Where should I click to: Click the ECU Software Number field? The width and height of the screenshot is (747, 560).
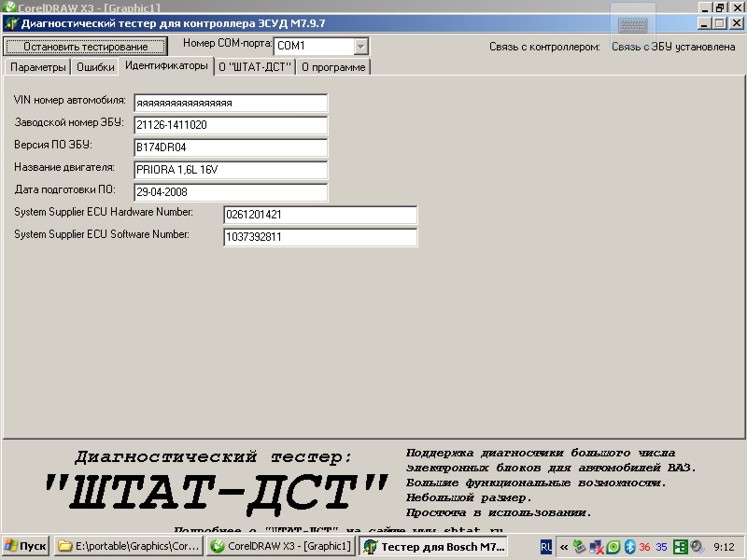click(320, 237)
